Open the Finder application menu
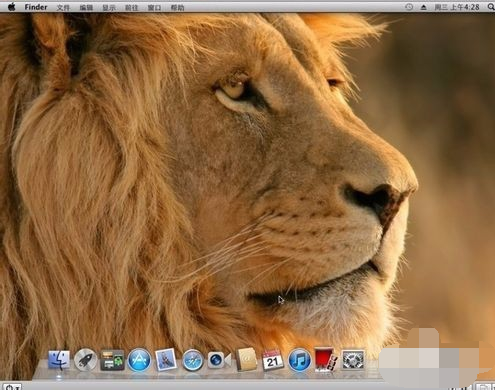The width and height of the screenshot is (495, 391). point(36,7)
